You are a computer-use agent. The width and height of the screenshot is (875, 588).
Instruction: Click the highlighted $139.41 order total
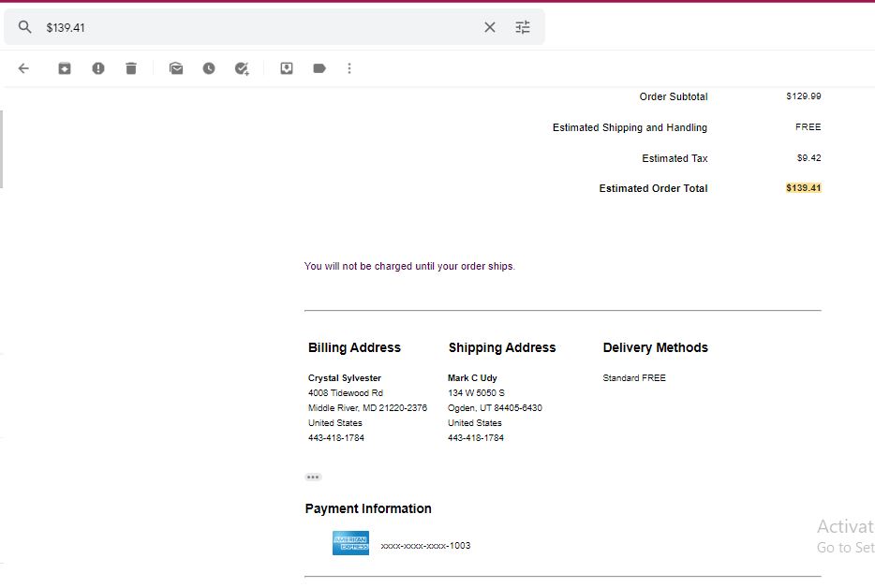803,188
